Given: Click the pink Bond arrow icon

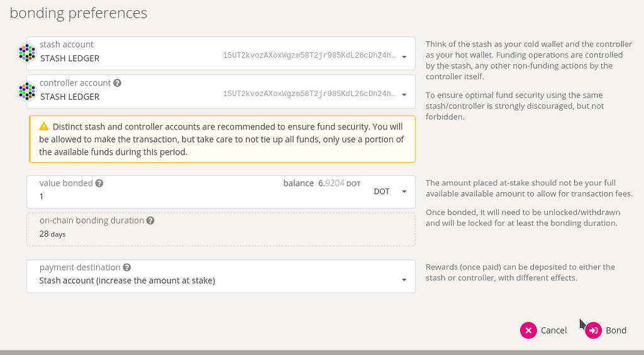Looking at the screenshot, I should pos(594,330).
